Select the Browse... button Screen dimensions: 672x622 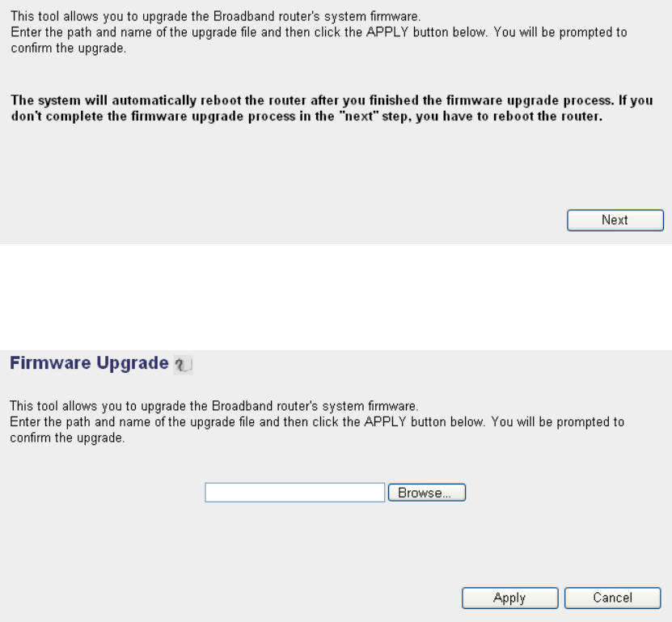(426, 493)
